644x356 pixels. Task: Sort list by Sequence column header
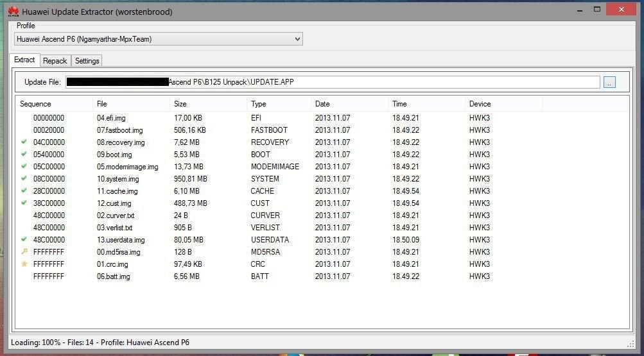tap(54, 104)
